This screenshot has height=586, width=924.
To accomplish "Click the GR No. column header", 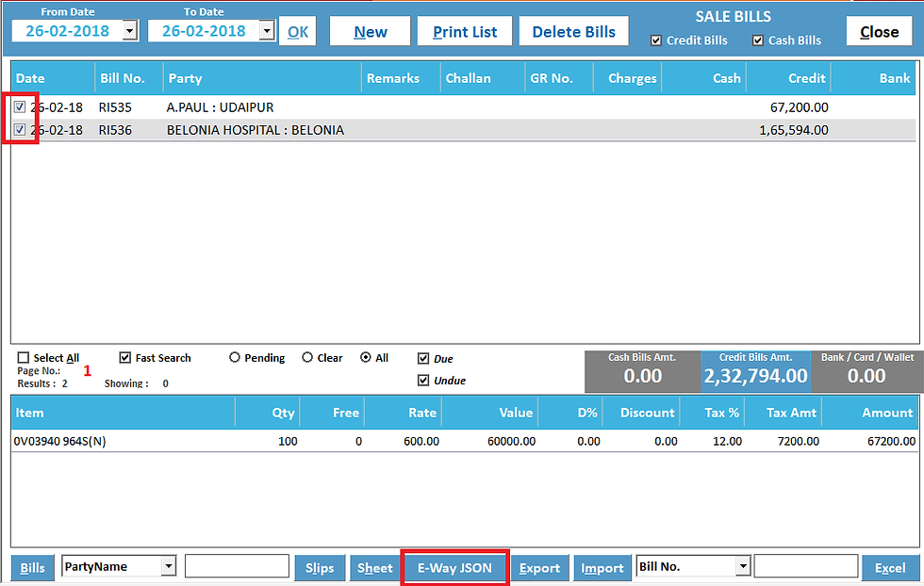I will pos(558,78).
